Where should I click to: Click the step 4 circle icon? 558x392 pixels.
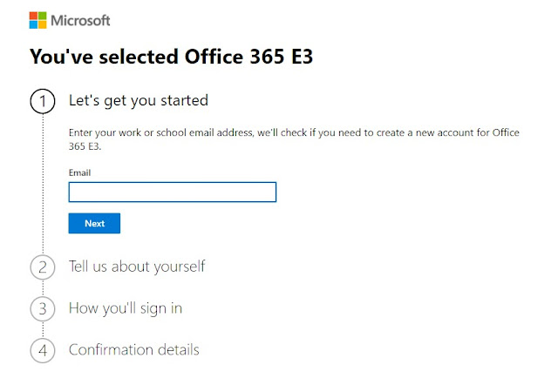[42, 350]
